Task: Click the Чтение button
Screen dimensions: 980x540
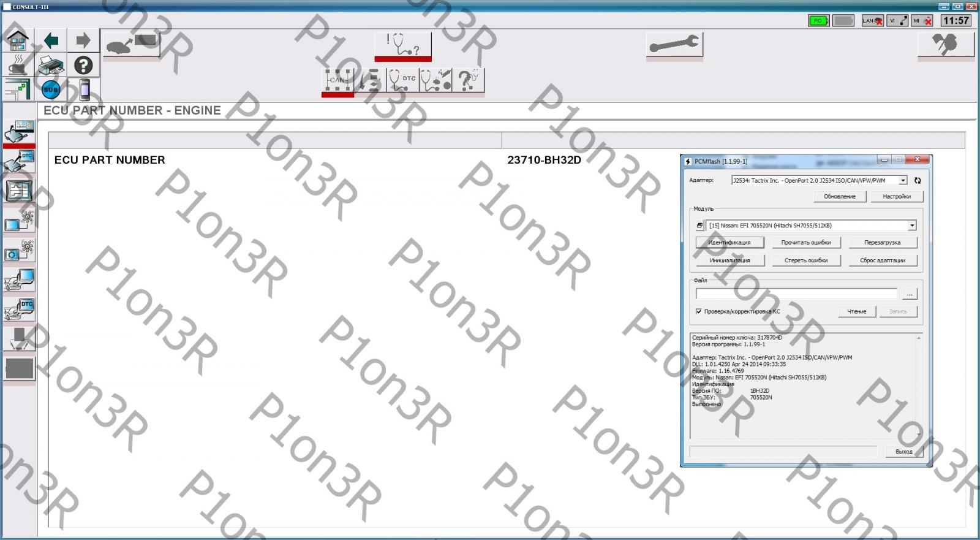Action: [857, 311]
